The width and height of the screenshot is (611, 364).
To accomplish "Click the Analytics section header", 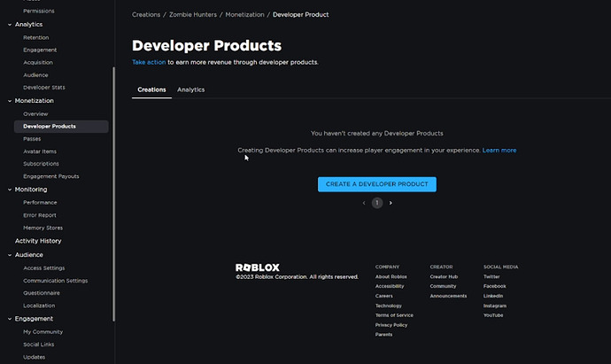I will (x=29, y=24).
